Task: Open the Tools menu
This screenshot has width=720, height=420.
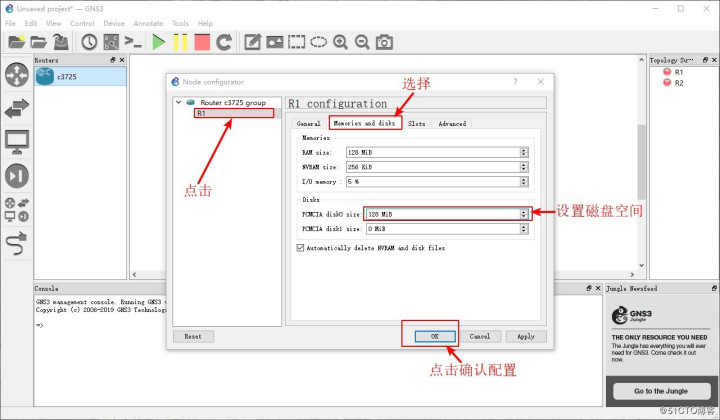Action: (180, 23)
